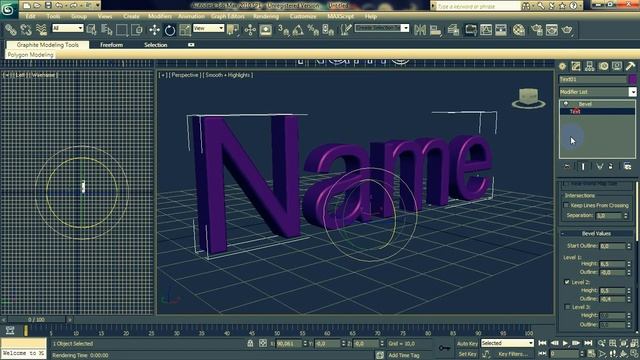Enable the Level 3 checkbox
Viewport: 640px width, 360px height.
tap(567, 307)
